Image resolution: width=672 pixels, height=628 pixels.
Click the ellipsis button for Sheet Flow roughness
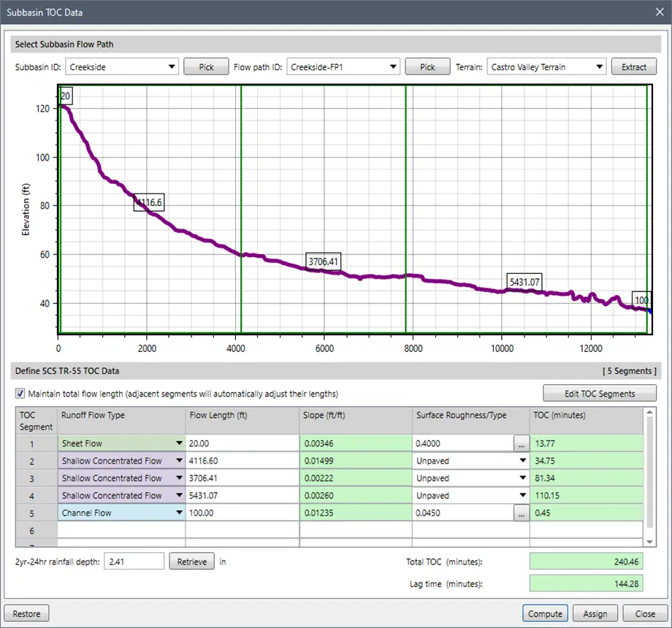pos(520,443)
